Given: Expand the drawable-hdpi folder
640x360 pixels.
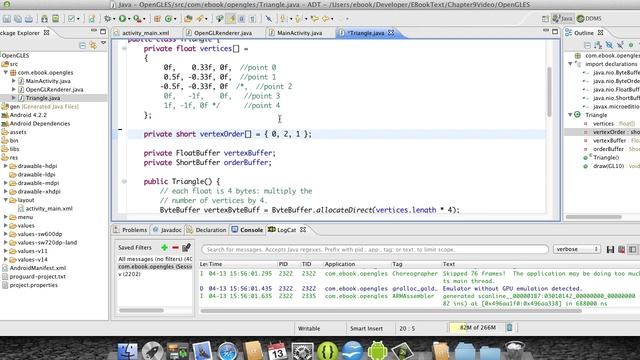Looking at the screenshot, I should [6, 166].
